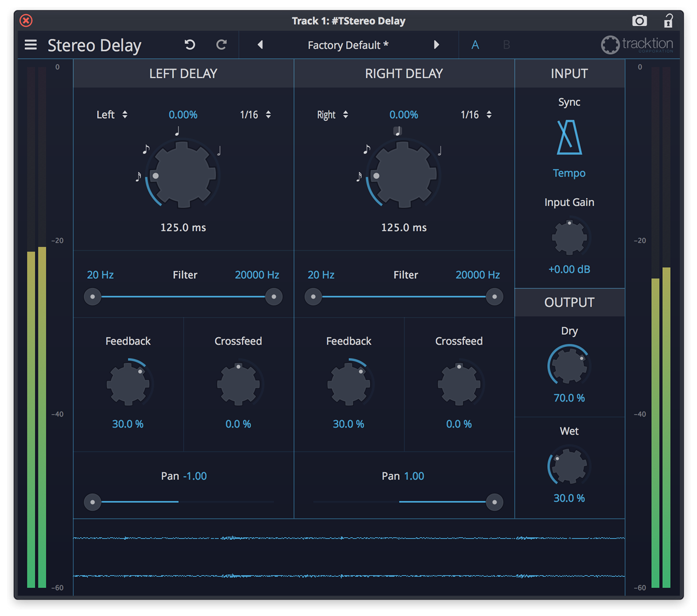This screenshot has height=616, width=697.
Task: Click the undo arrow icon
Action: point(190,45)
